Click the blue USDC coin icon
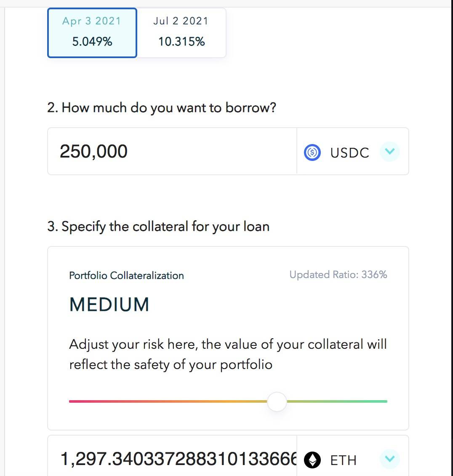Image resolution: width=453 pixels, height=476 pixels. (x=312, y=152)
